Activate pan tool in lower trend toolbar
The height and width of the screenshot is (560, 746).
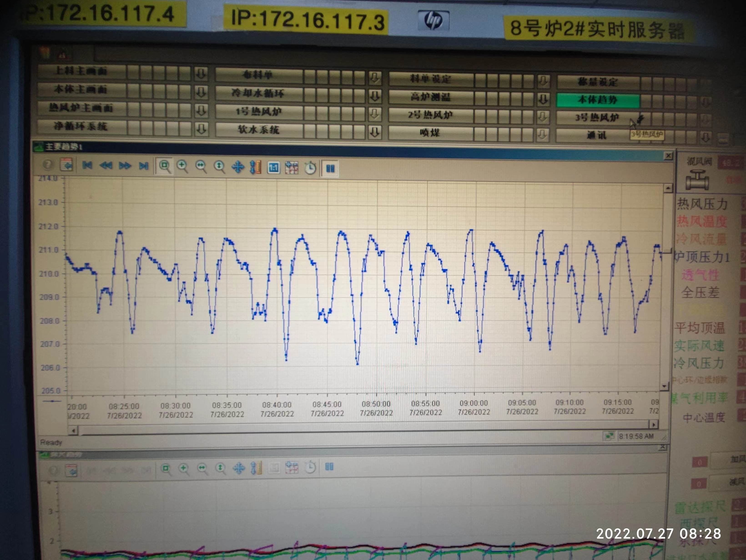point(239,468)
